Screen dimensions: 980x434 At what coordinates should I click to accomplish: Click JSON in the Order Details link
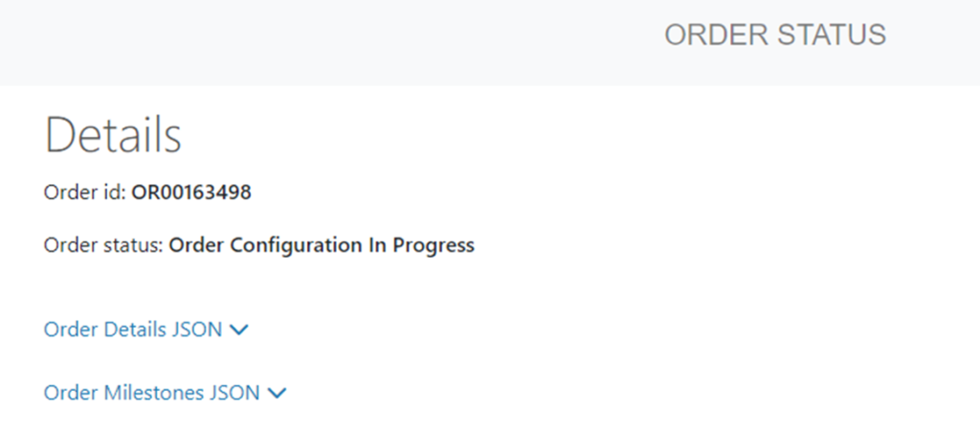click(x=197, y=330)
